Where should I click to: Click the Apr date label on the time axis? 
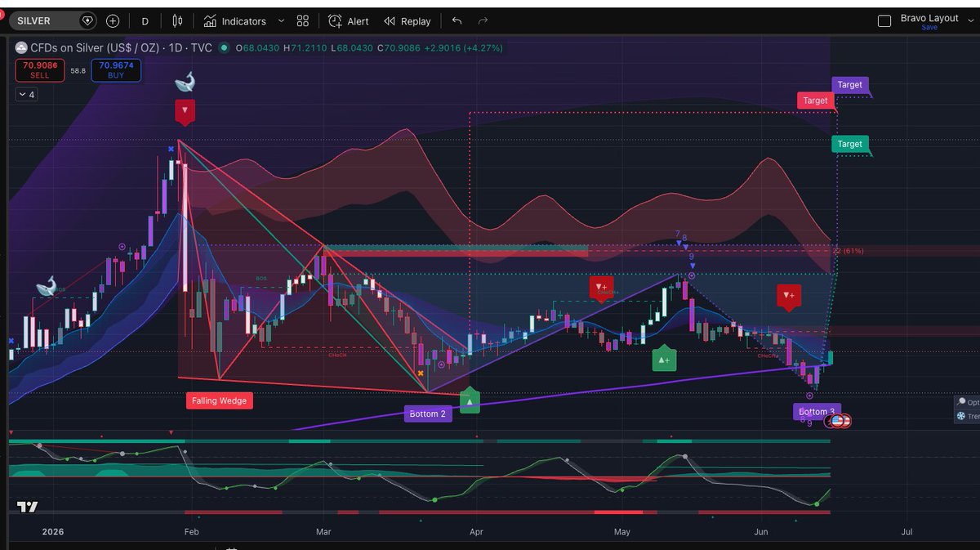pos(476,531)
